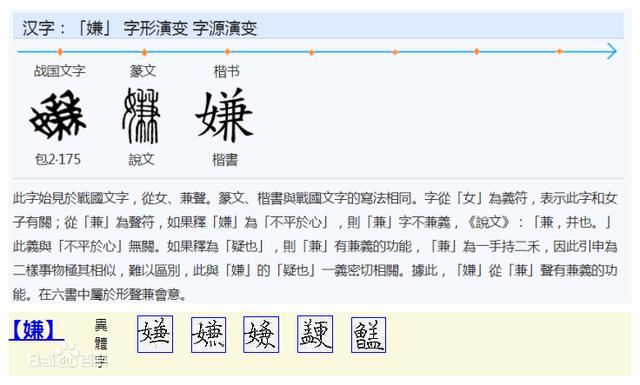Click the 包2·175 source label
The image size is (640, 385).
tap(58, 159)
